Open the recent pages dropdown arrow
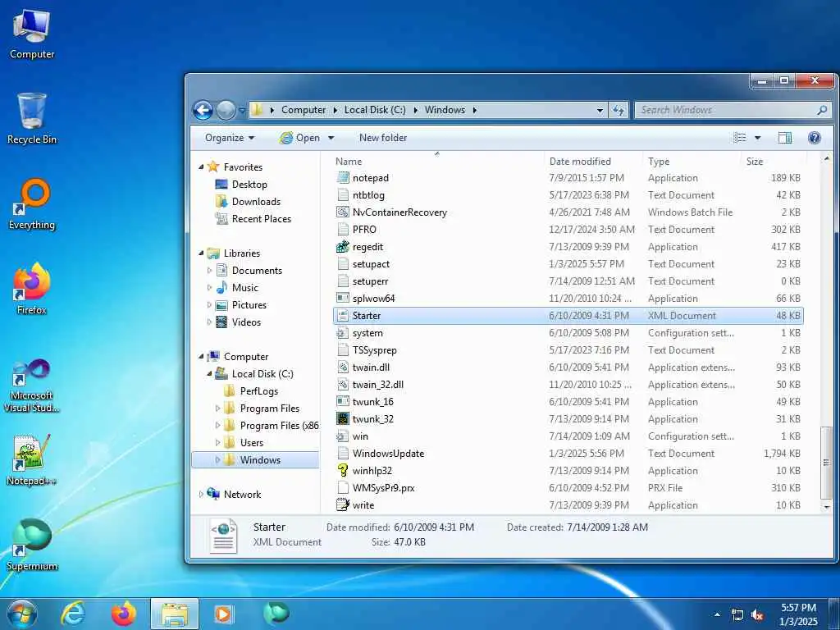 [242, 111]
